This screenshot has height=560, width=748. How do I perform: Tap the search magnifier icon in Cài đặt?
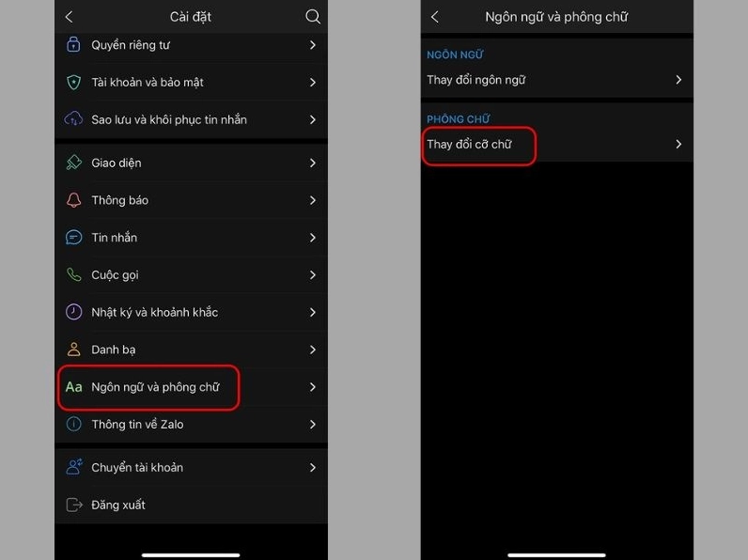(313, 17)
